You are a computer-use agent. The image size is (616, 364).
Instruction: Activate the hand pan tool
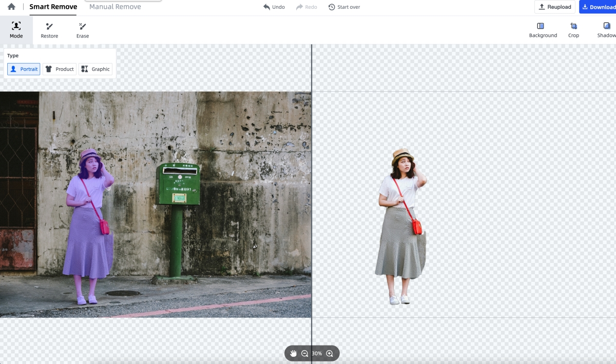293,353
